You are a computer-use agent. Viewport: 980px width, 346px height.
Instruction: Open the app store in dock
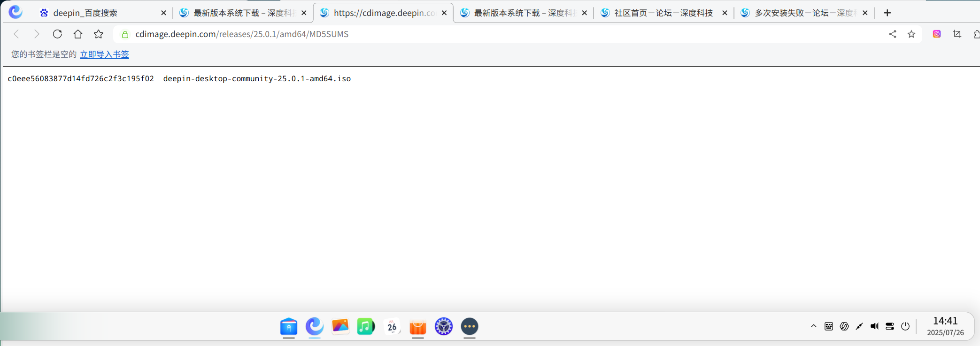click(x=418, y=327)
